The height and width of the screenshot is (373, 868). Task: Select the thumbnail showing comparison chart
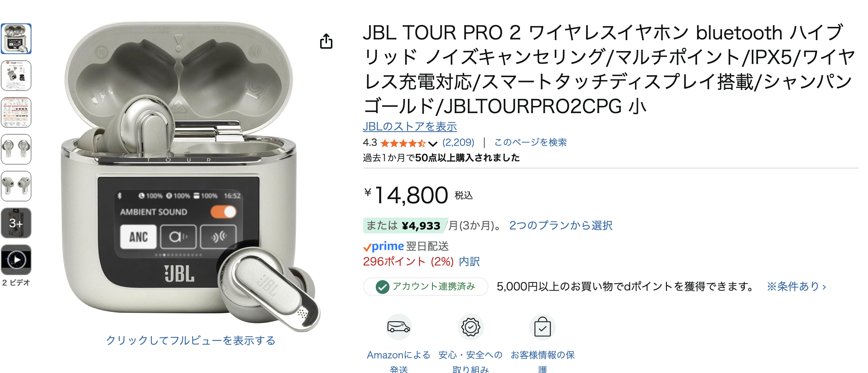16,112
